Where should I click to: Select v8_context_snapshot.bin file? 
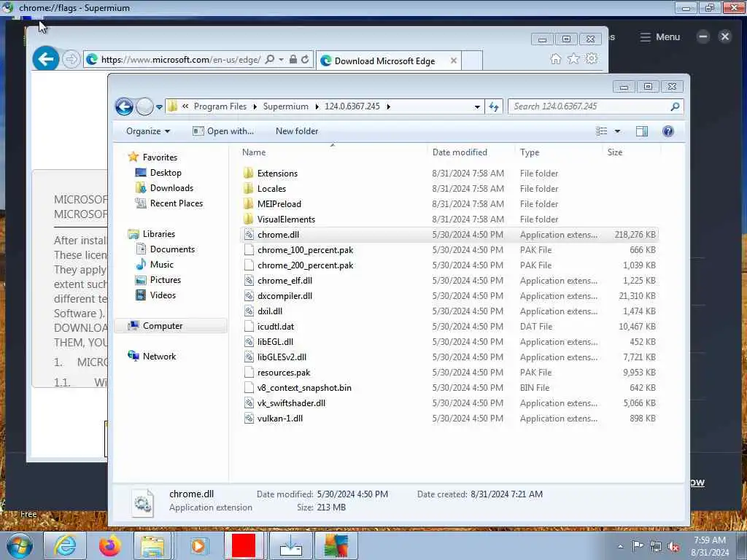[x=304, y=388]
